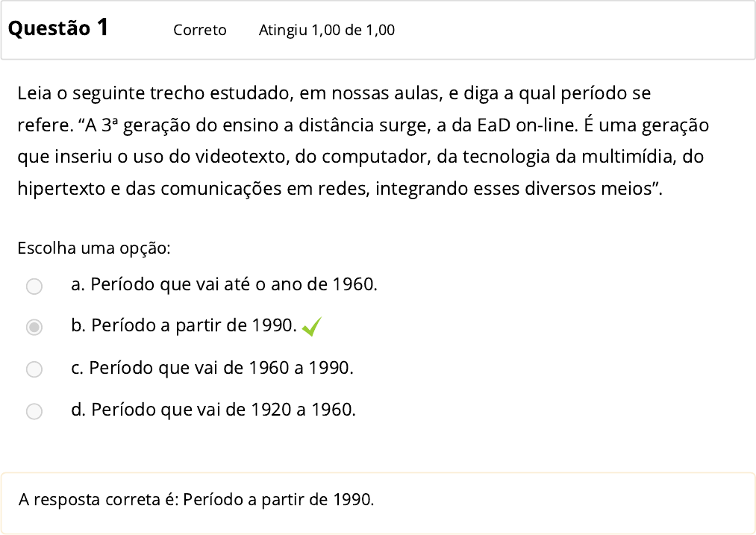Click answer text 'Período que vai de 1960 a 1990'

coord(220,368)
